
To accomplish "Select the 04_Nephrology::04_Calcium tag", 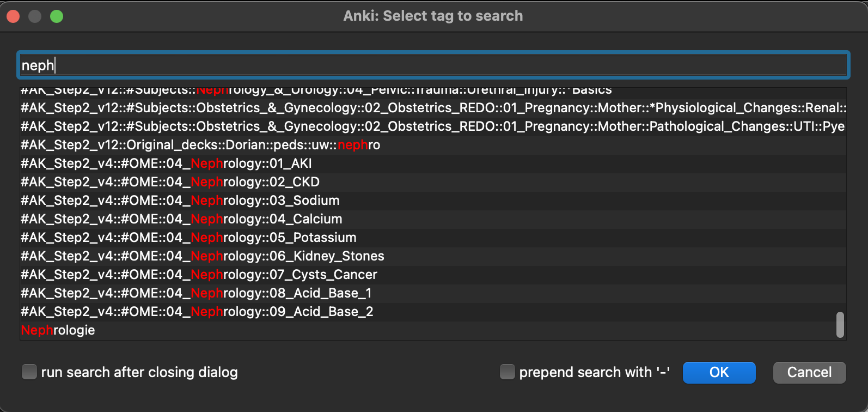I will [x=181, y=219].
